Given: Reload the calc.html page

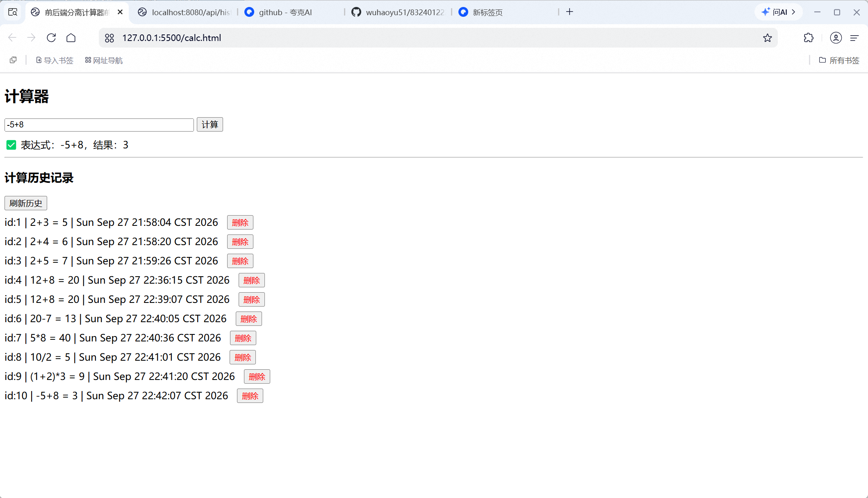Looking at the screenshot, I should (x=51, y=38).
